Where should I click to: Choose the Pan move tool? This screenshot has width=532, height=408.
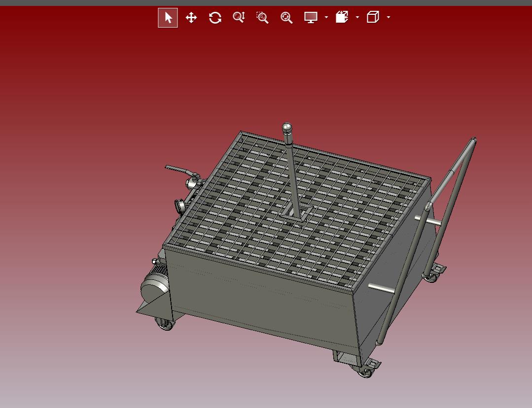pos(191,18)
